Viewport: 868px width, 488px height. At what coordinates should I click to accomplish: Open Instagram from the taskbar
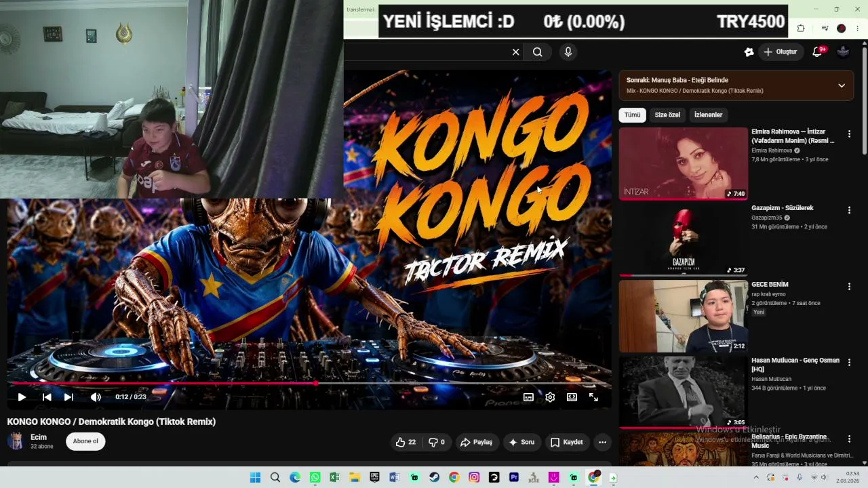[474, 478]
